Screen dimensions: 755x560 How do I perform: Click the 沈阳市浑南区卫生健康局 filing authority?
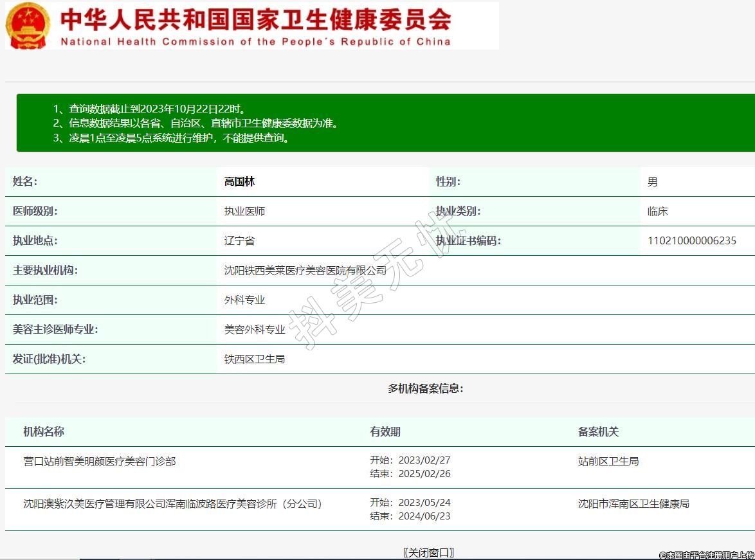pos(633,504)
